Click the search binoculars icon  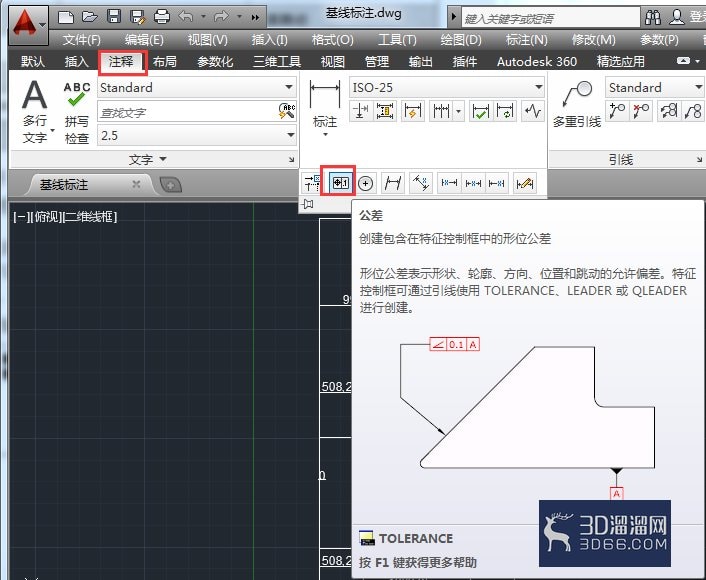click(653, 18)
